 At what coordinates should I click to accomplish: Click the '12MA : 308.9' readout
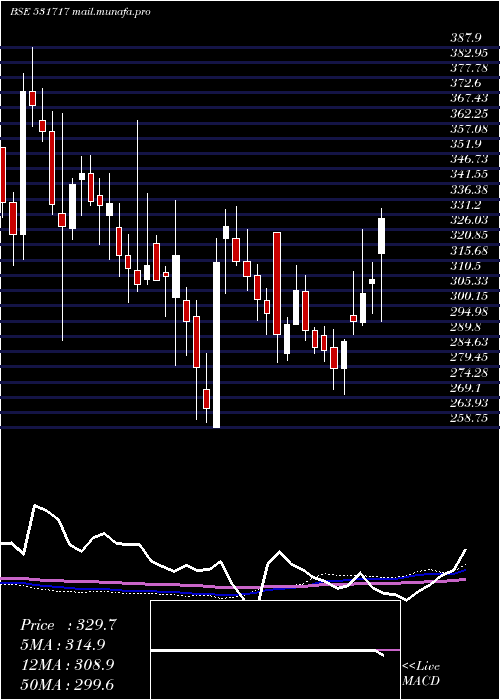pos(67,665)
